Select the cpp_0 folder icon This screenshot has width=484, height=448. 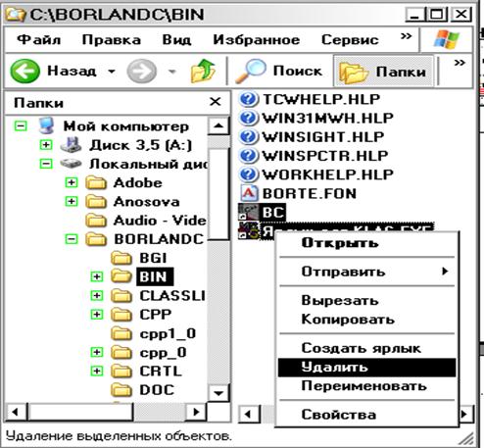pos(121,353)
